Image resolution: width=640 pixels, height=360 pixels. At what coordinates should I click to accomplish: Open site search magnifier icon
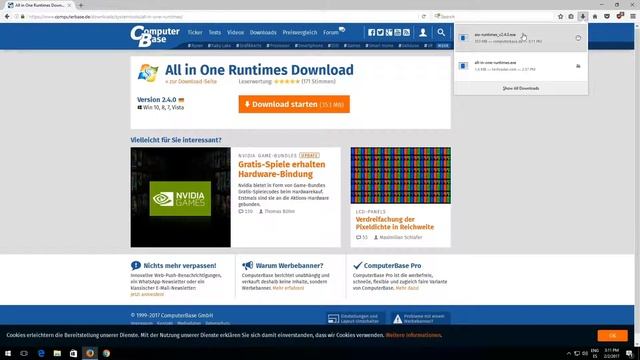click(x=441, y=32)
